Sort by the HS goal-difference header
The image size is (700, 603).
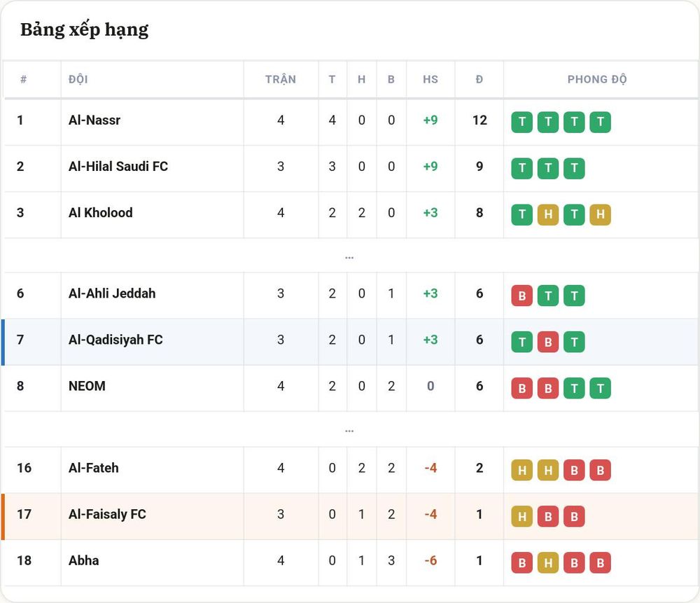click(x=430, y=80)
